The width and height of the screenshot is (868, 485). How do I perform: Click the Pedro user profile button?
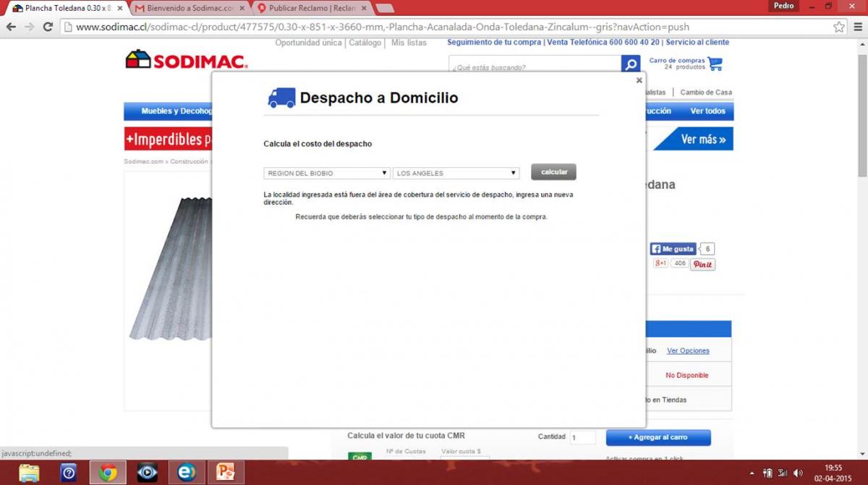coord(783,6)
